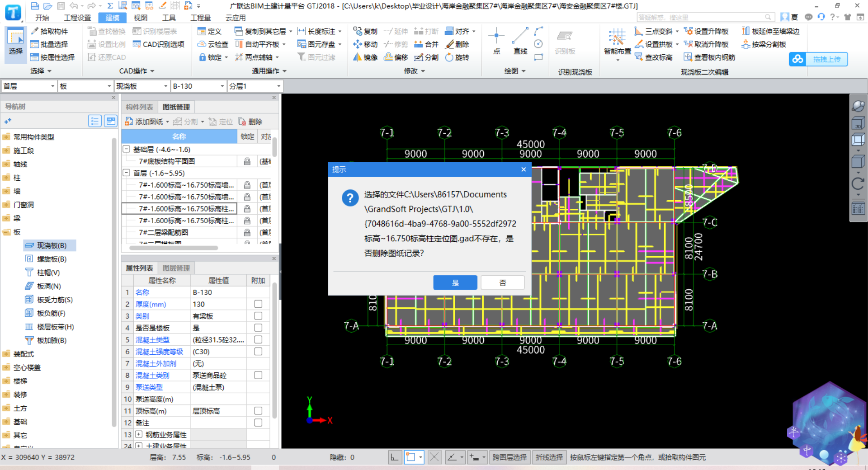Viewport: 868px width, 470px height.
Task: Toggle 厚度(mm) attached checkbox
Action: [258, 304]
